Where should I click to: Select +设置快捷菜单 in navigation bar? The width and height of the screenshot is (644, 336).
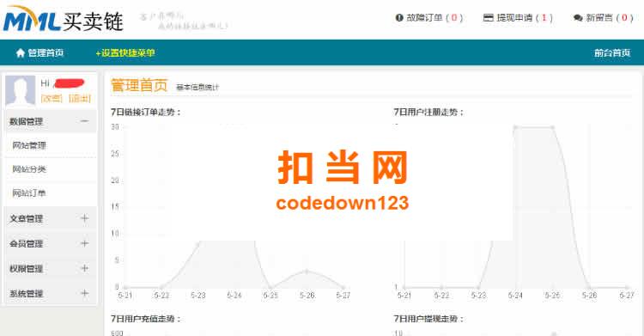click(125, 52)
